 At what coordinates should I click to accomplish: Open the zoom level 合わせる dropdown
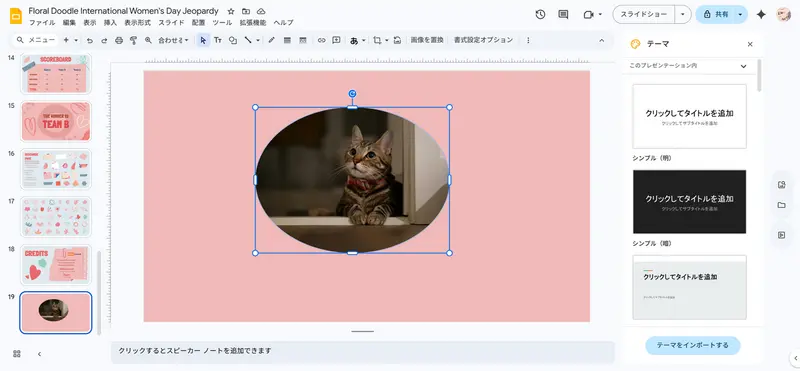coord(173,40)
